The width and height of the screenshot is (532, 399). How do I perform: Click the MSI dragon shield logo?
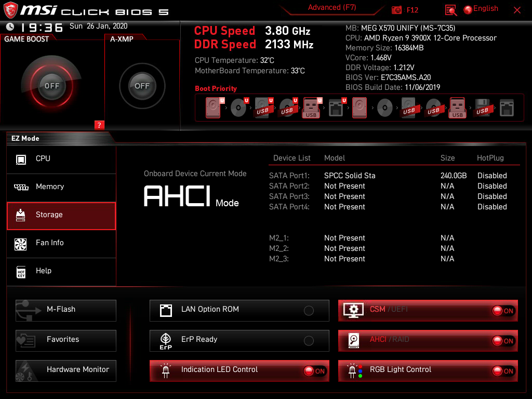(10, 10)
